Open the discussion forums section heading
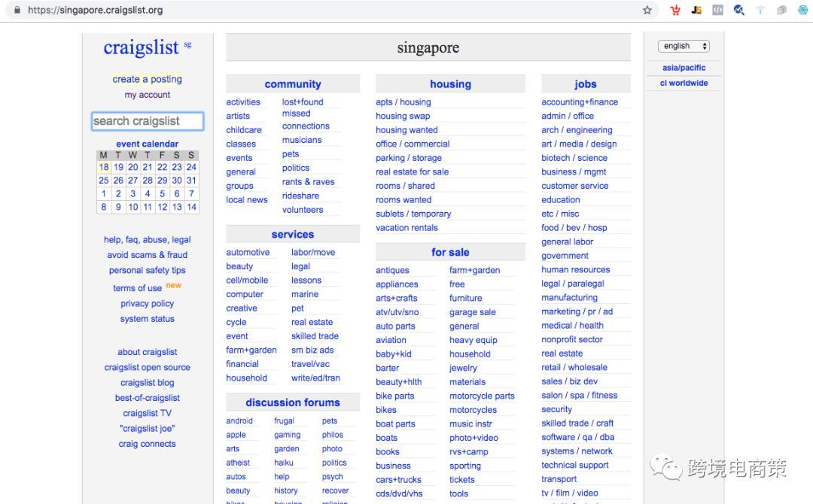The height and width of the screenshot is (504, 813). coord(293,402)
